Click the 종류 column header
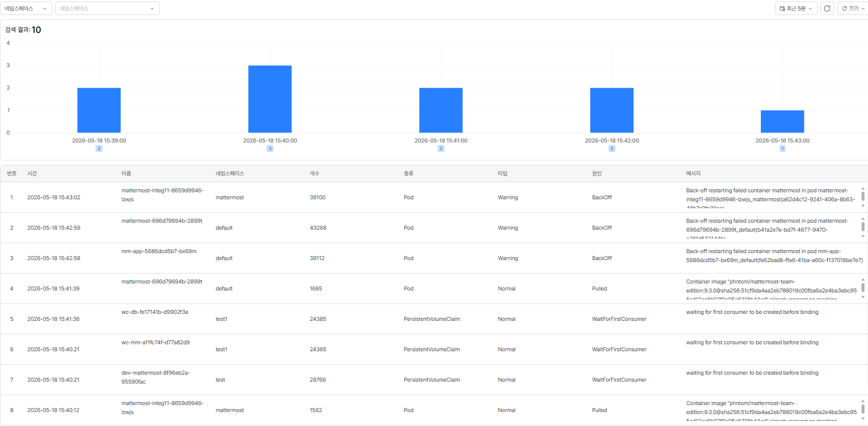This screenshot has height=426, width=868. 409,173
